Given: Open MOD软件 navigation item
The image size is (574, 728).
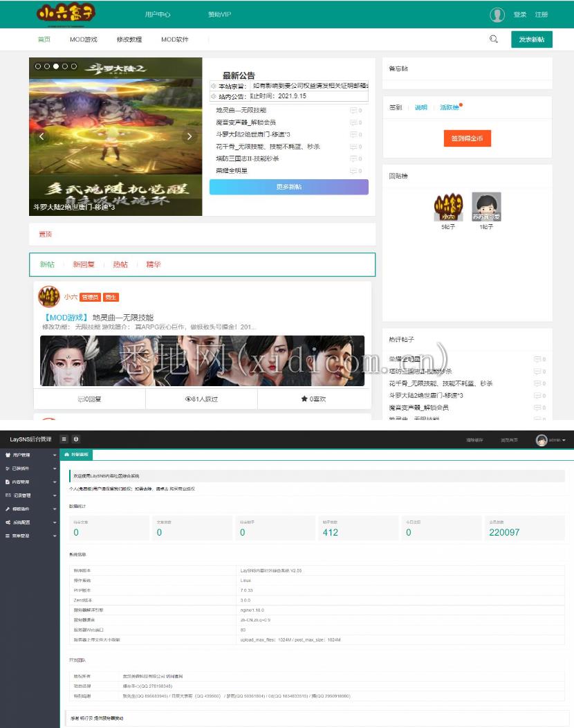Looking at the screenshot, I should (x=175, y=39).
